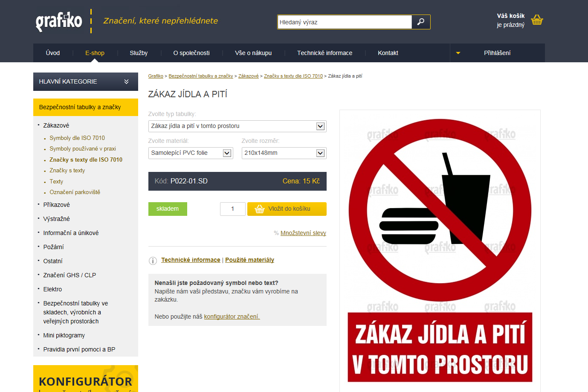The height and width of the screenshot is (392, 588).
Task: Select Symboly dle ISO 7010 subcategory
Action: point(77,138)
